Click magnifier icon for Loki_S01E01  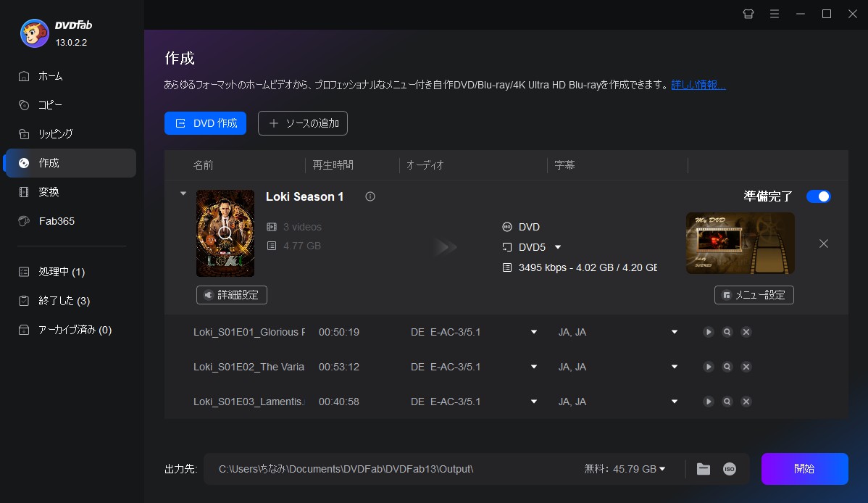tap(727, 332)
